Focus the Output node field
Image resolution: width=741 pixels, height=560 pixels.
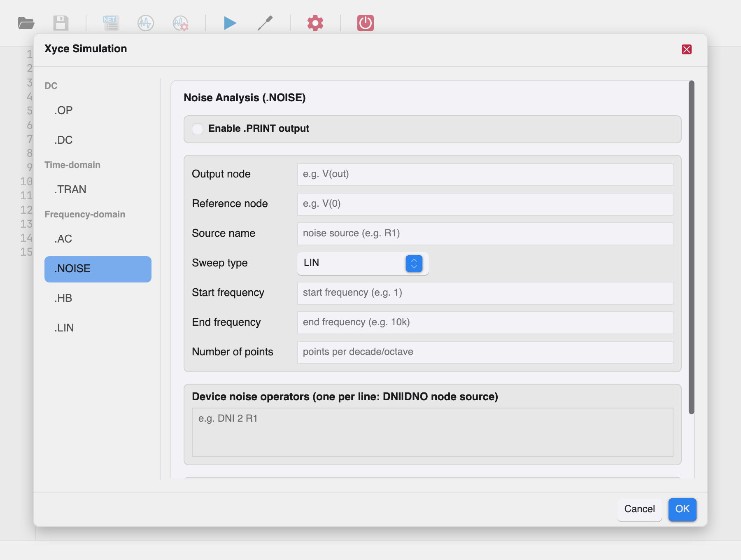point(485,175)
